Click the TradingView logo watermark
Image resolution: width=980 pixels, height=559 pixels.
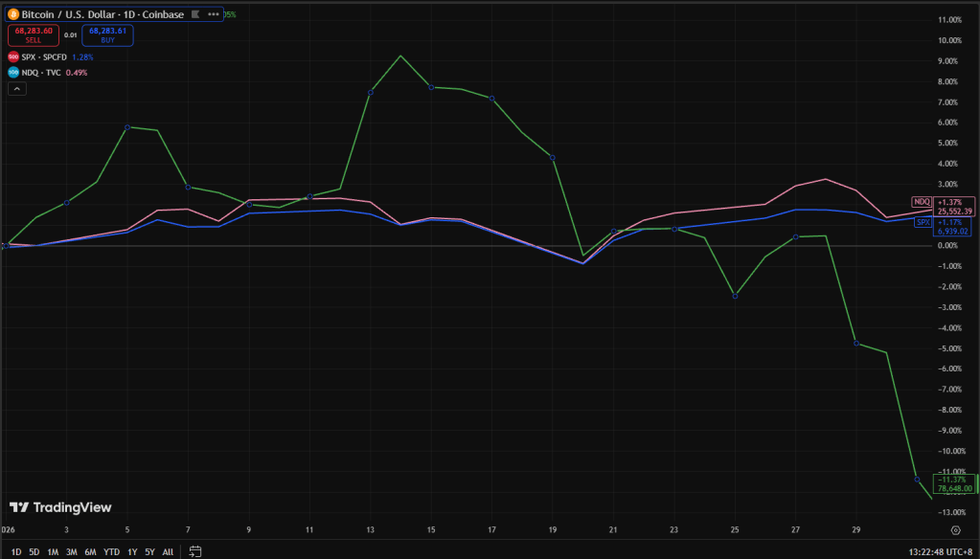coord(60,507)
